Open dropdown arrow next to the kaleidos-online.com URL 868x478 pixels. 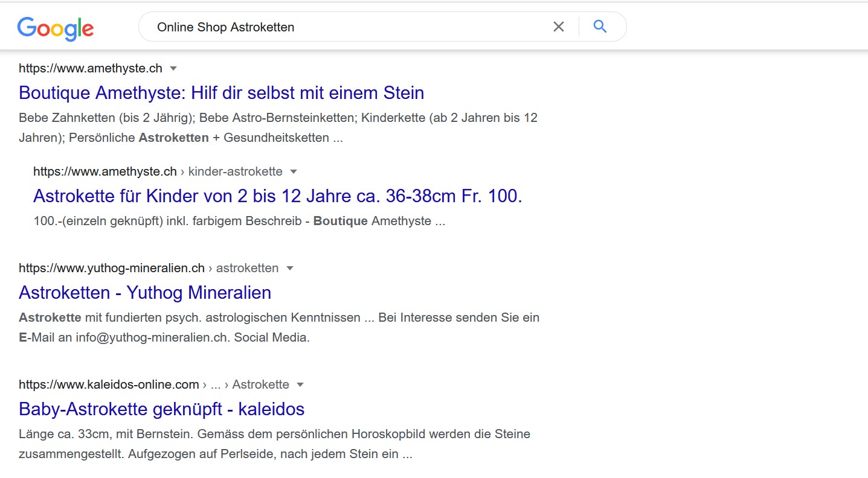300,384
